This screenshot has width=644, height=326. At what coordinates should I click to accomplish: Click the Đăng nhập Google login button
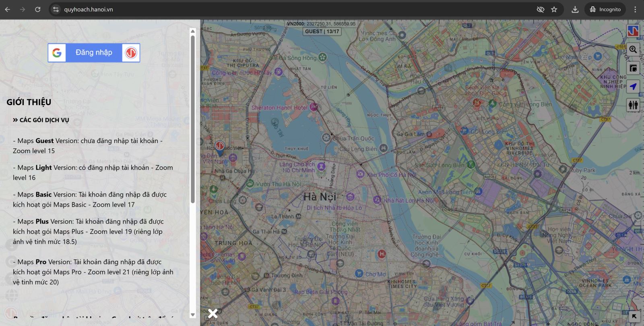point(94,53)
